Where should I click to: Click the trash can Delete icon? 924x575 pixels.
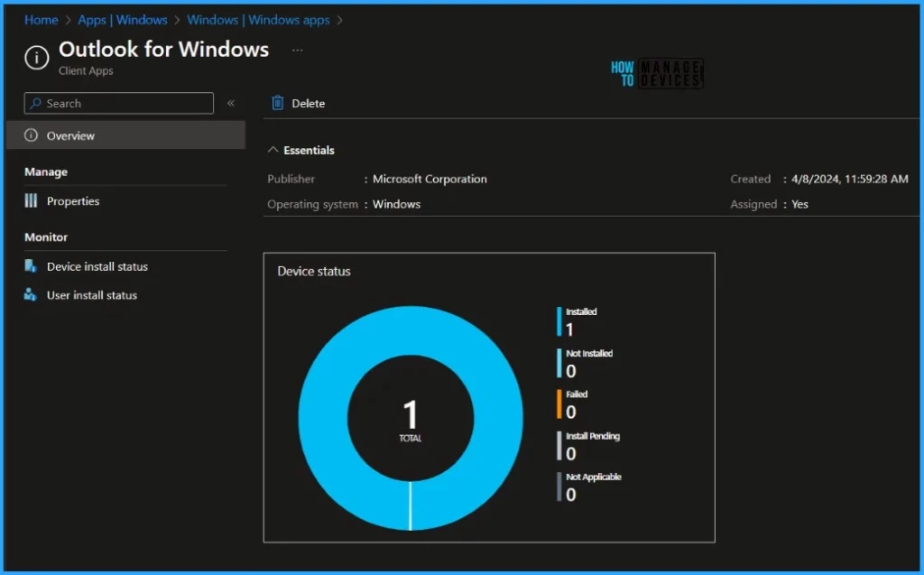(278, 103)
